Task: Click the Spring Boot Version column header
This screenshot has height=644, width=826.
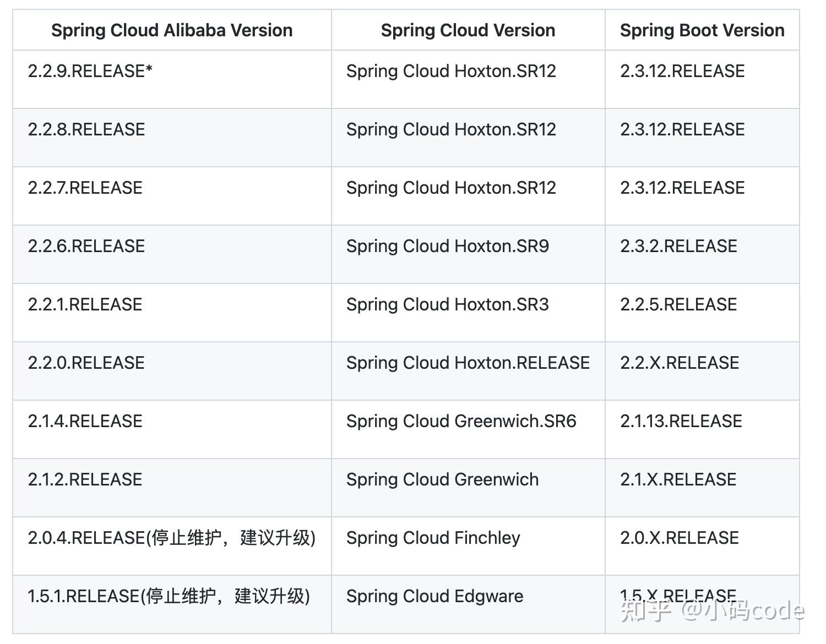Action: 702,30
